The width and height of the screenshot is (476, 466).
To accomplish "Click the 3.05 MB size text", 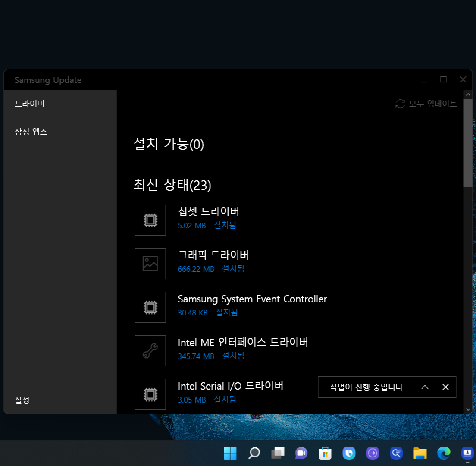I will pyautogui.click(x=192, y=400).
